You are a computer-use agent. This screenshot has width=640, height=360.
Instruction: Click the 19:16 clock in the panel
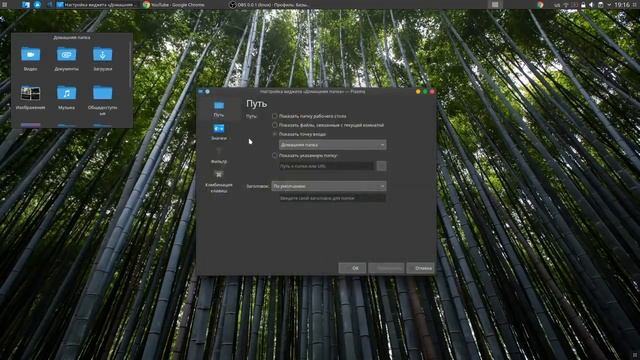[622, 4]
